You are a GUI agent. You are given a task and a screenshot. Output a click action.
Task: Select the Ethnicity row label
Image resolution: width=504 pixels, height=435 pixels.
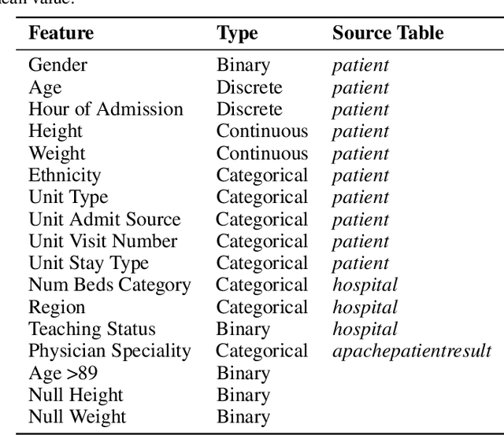pyautogui.click(x=65, y=175)
